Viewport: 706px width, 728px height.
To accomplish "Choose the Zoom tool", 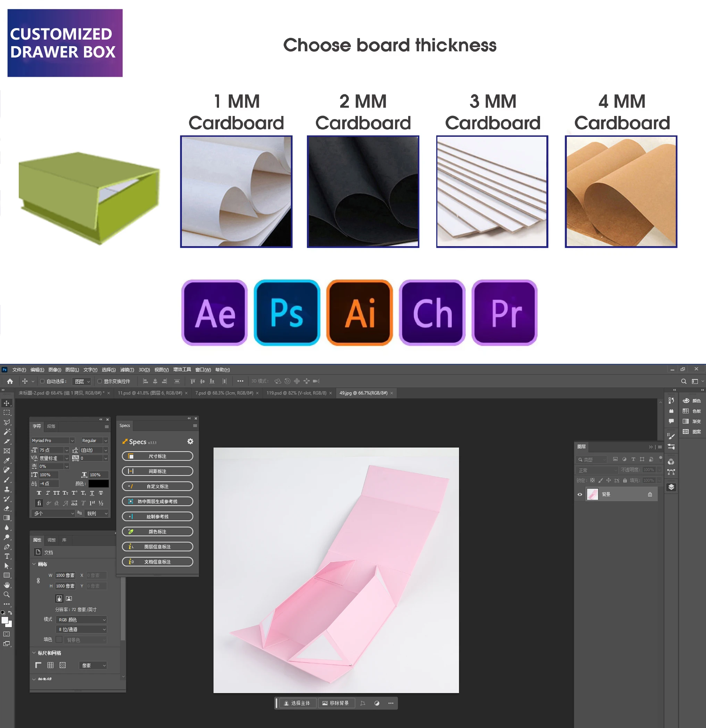I will (7, 594).
